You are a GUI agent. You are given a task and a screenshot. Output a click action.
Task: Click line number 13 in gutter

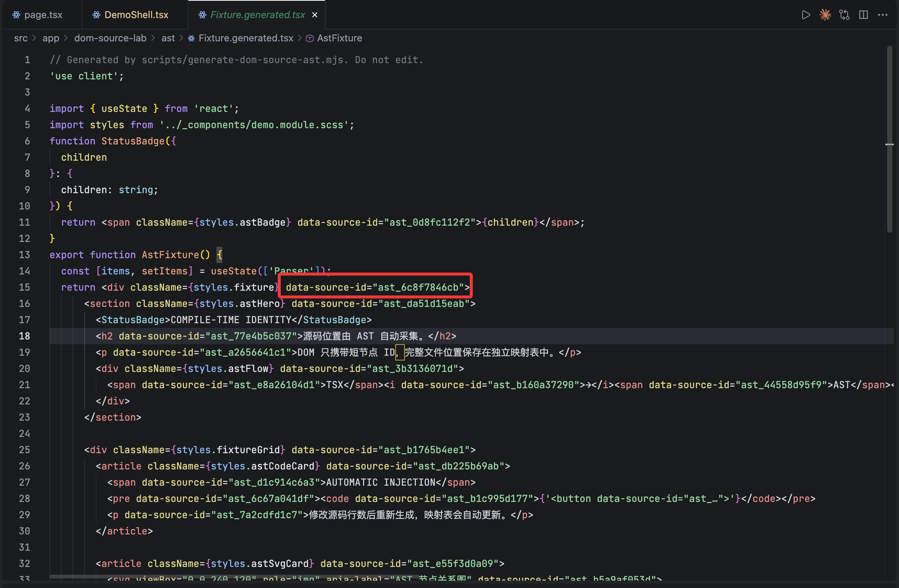[x=24, y=255]
